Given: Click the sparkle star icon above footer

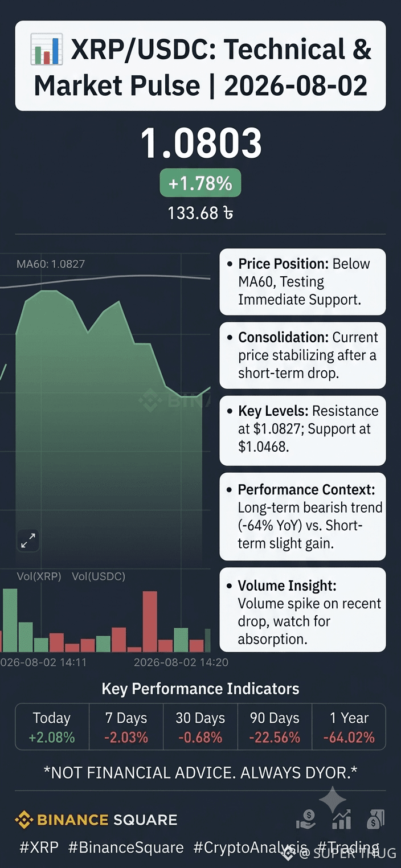Looking at the screenshot, I should [x=333, y=801].
